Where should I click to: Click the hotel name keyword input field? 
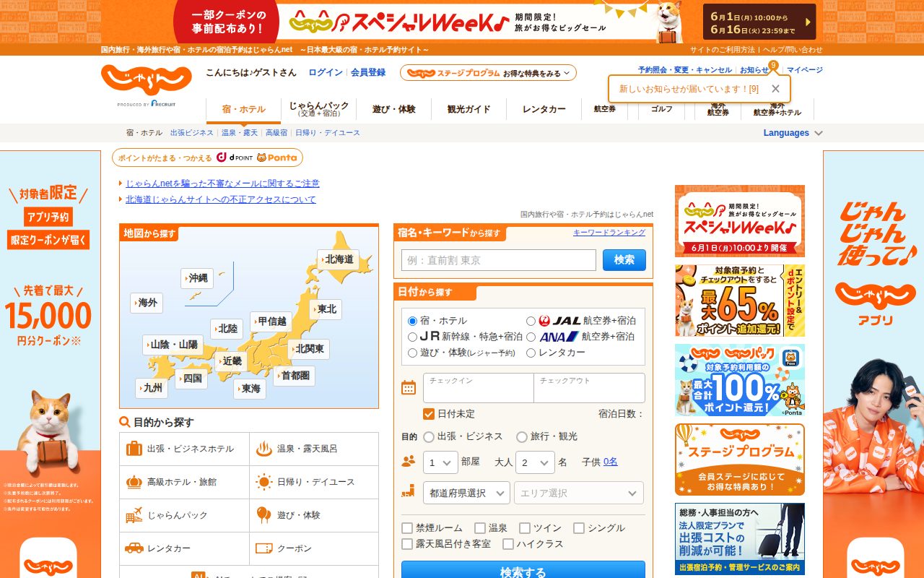[x=499, y=260]
